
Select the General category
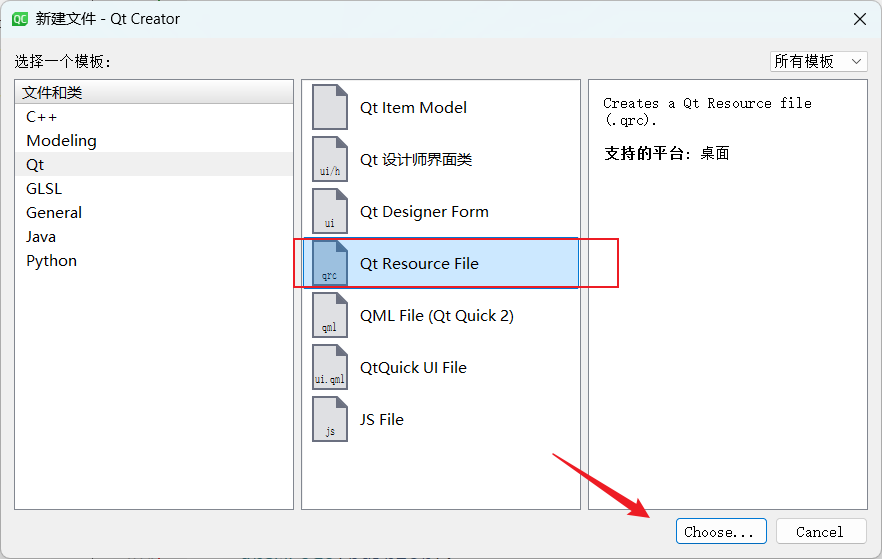tap(154, 213)
